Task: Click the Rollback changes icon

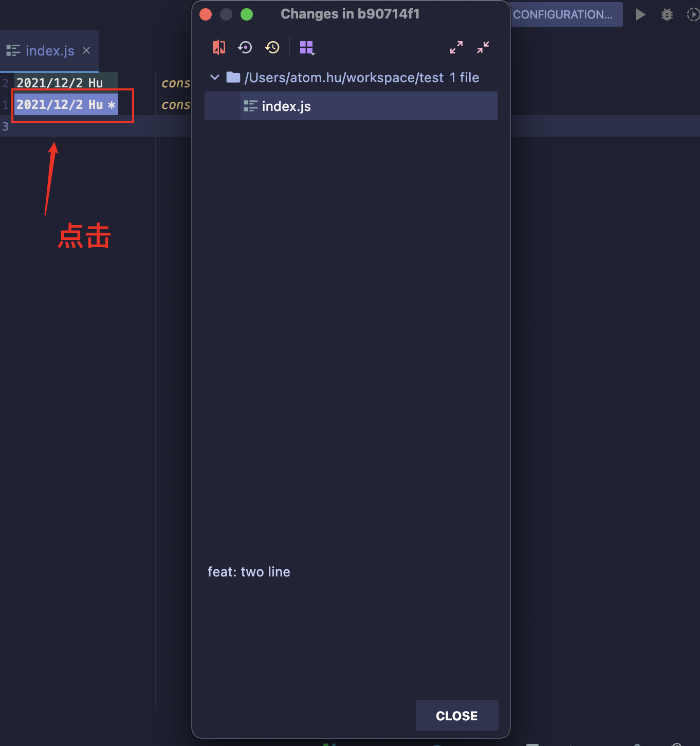Action: pos(245,47)
